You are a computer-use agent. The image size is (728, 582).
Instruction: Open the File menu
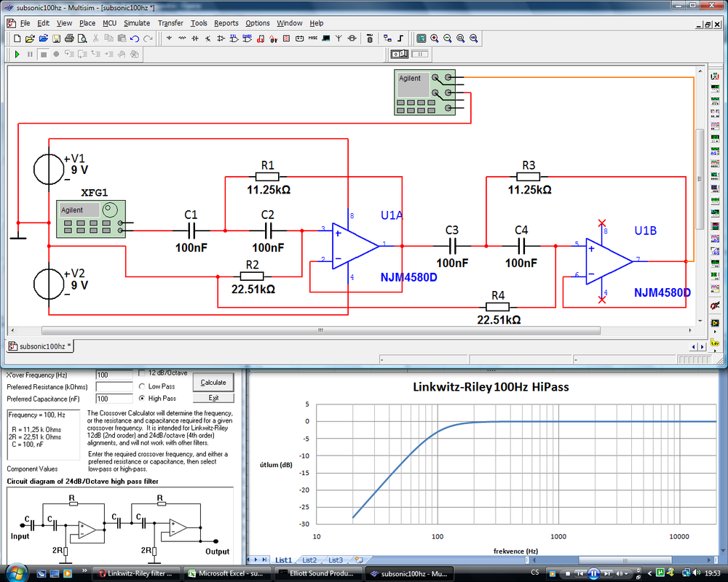[25, 23]
